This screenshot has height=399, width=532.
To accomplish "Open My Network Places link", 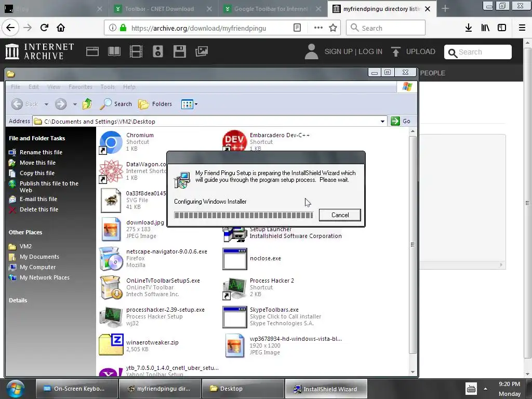I will [x=45, y=277].
